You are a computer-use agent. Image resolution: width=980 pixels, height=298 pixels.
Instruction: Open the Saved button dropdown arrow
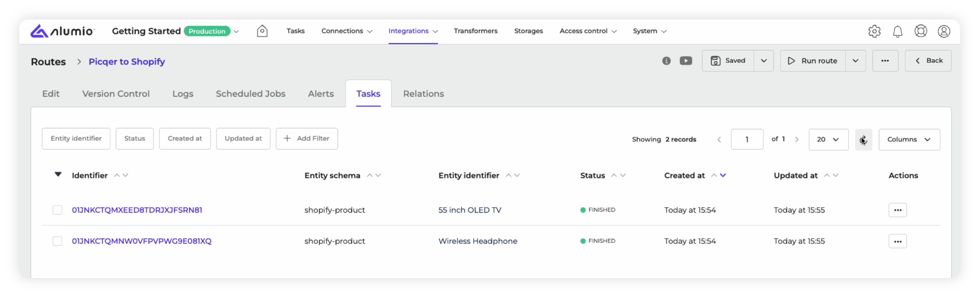pyautogui.click(x=764, y=61)
